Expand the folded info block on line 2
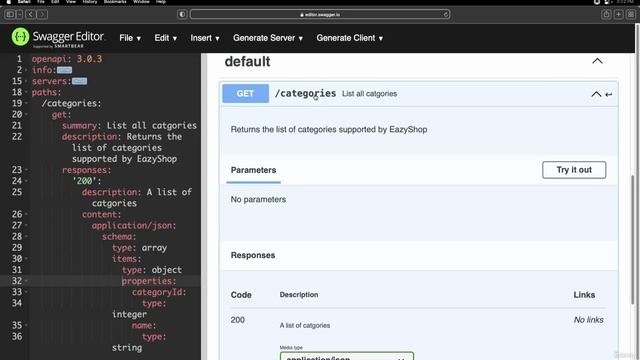The height and width of the screenshot is (360, 640). tap(26, 70)
